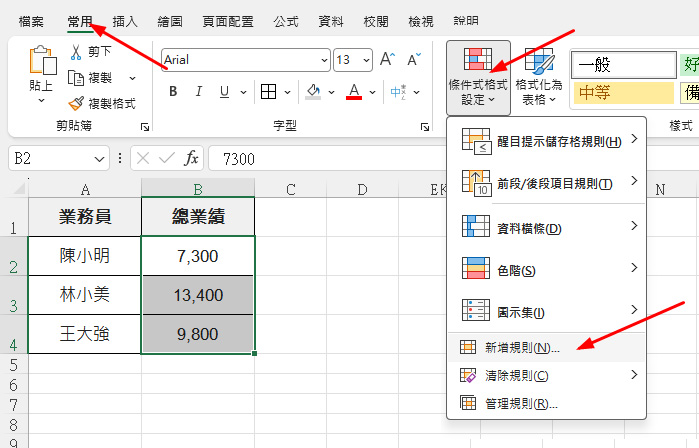
Task: Expand the paste options arrow under 貼上
Action: 41,101
